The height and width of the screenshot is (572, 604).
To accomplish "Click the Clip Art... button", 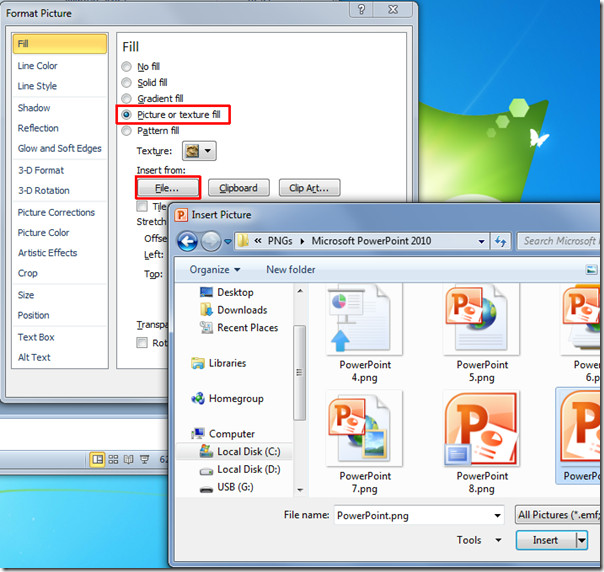I will tap(309, 188).
